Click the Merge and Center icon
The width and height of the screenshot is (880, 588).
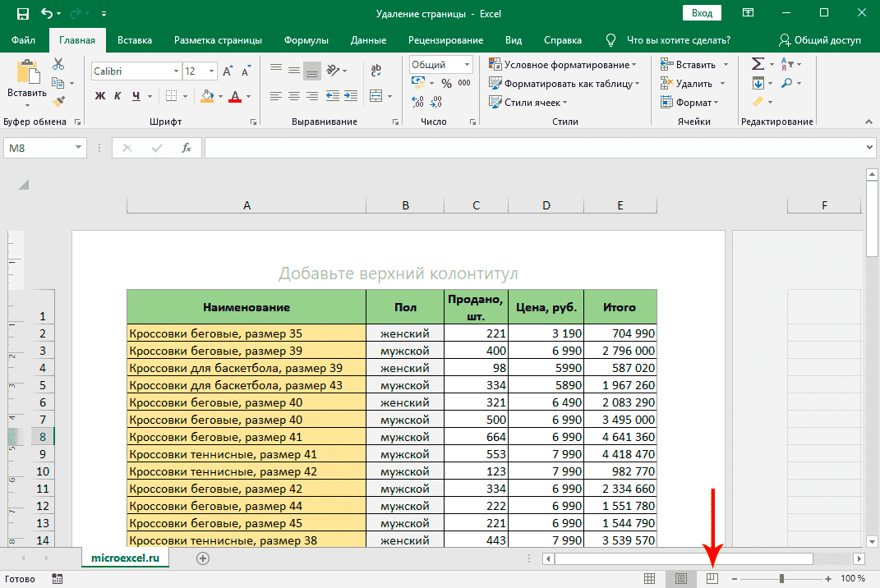point(376,97)
